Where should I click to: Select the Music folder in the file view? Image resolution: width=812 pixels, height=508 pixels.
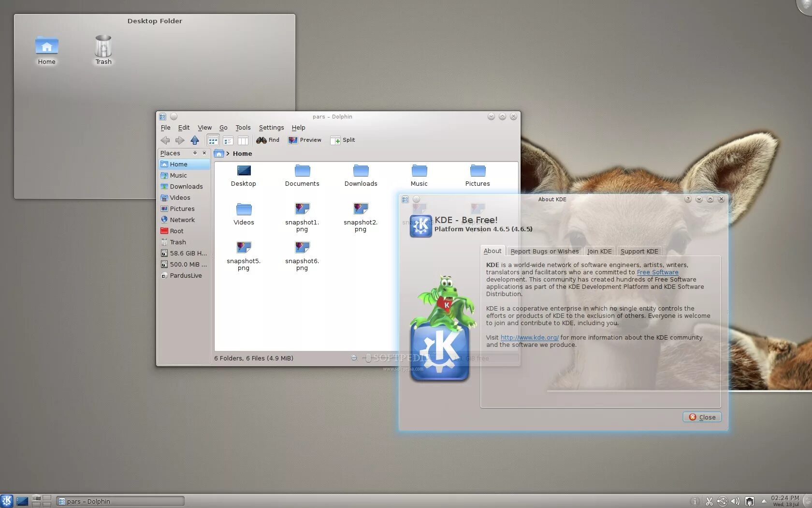(x=419, y=176)
